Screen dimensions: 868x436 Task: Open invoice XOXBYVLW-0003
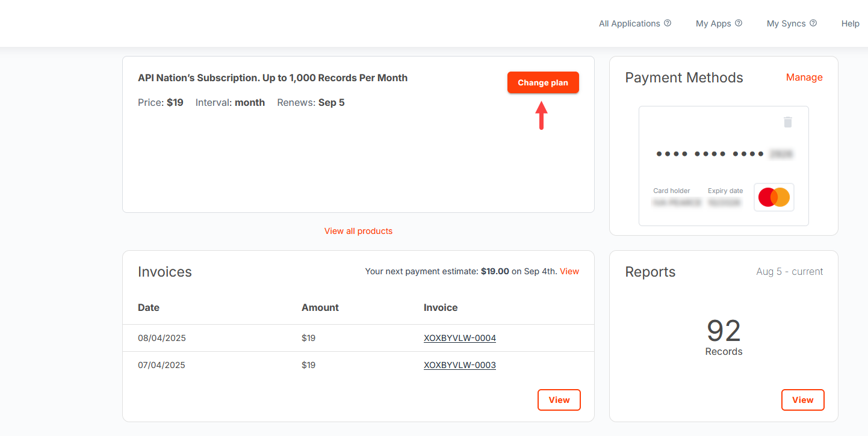[460, 365]
